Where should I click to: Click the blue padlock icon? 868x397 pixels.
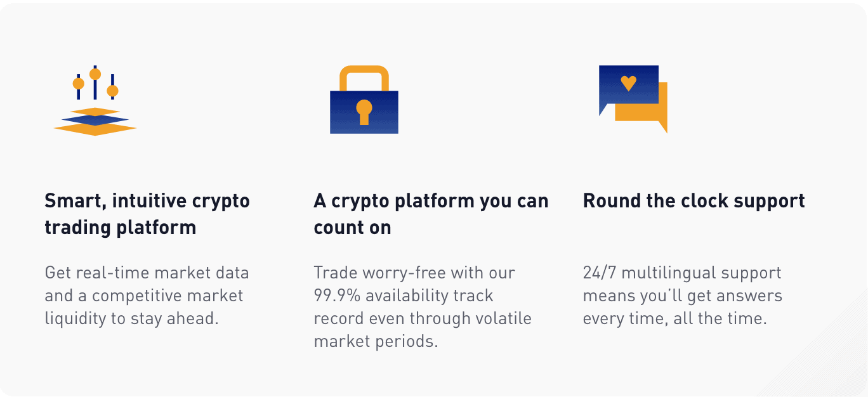click(364, 100)
